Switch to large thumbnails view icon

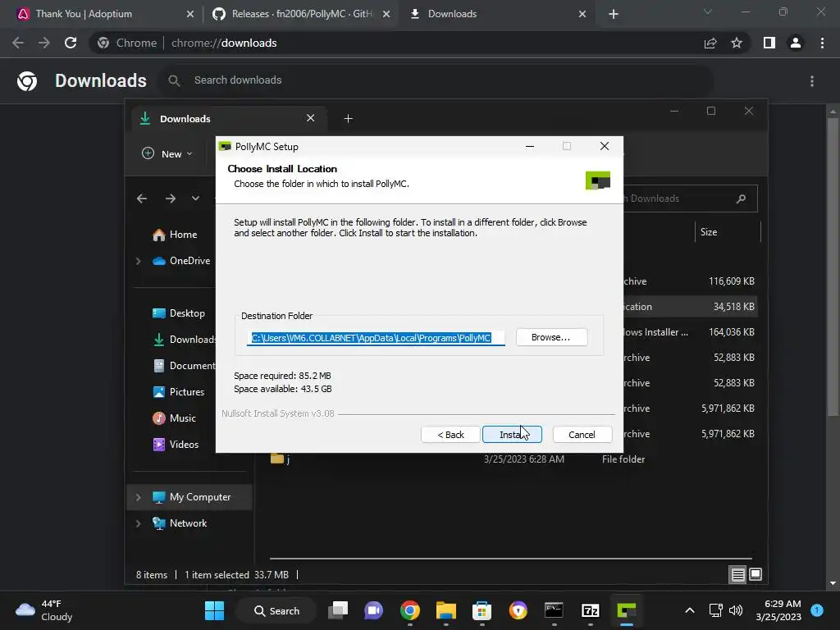click(x=756, y=575)
